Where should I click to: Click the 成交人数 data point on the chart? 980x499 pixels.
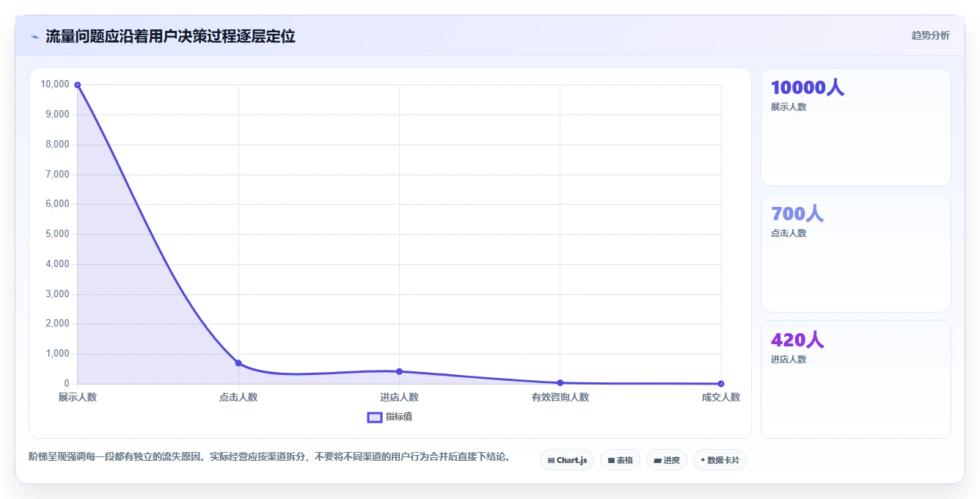pyautogui.click(x=721, y=383)
